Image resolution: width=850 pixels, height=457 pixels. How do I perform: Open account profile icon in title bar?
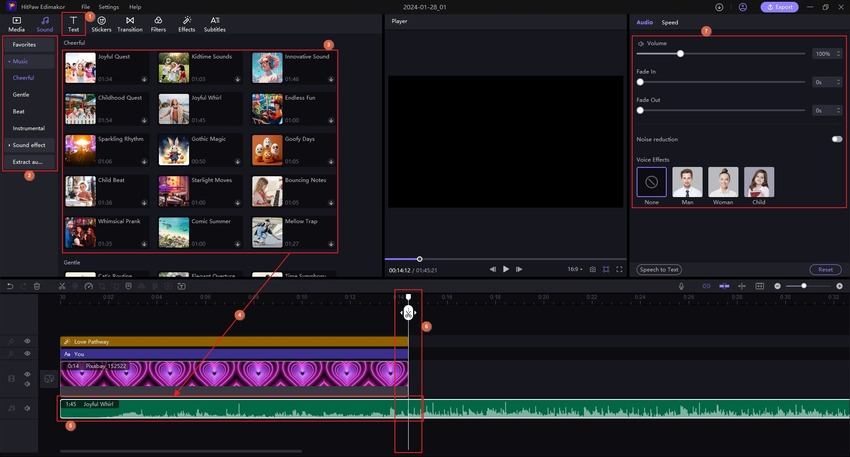743,7
